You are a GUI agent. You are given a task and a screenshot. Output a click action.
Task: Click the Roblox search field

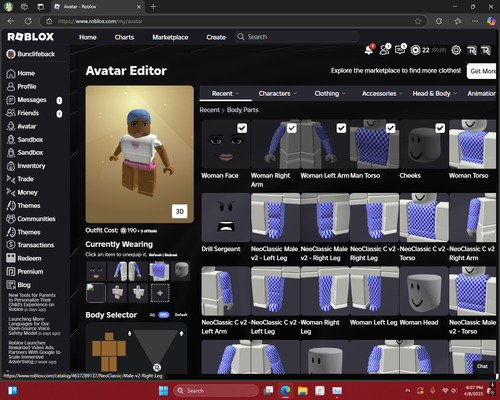tap(297, 37)
